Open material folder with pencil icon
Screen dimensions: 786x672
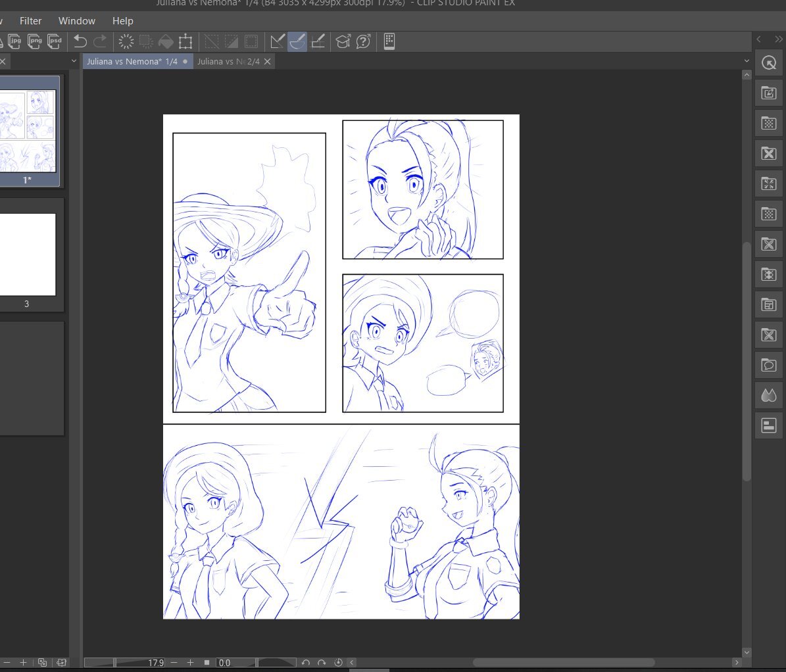click(769, 93)
